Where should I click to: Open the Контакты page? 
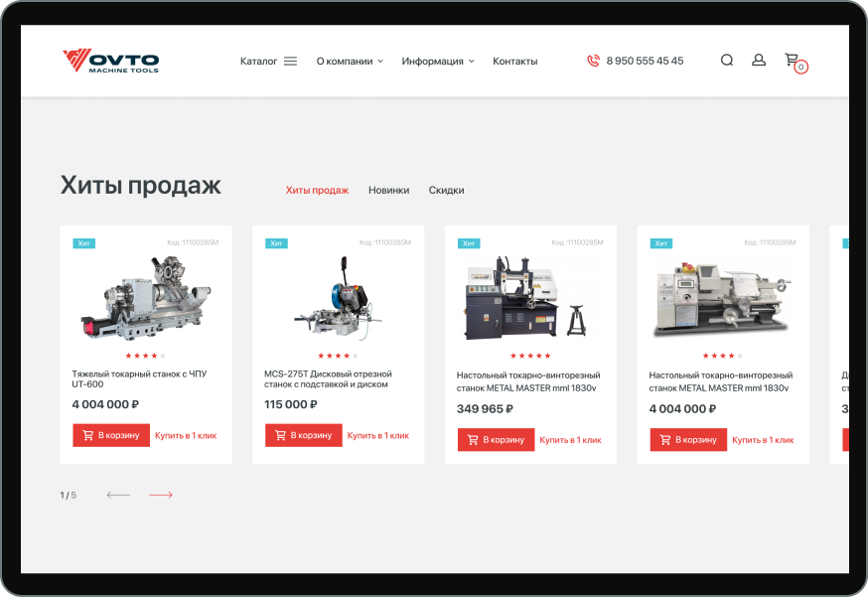coord(514,61)
